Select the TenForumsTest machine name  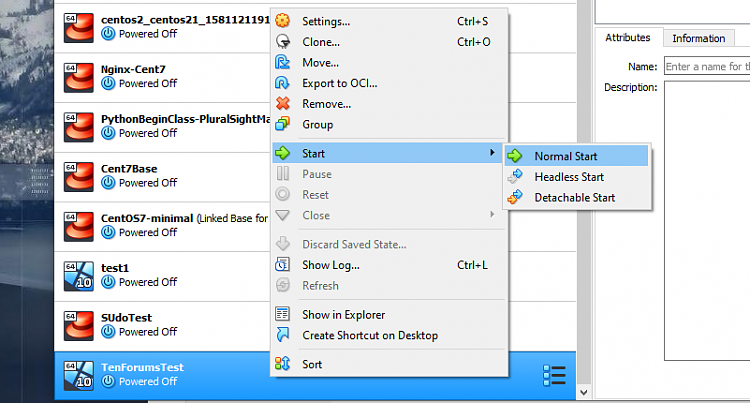pyautogui.click(x=142, y=367)
